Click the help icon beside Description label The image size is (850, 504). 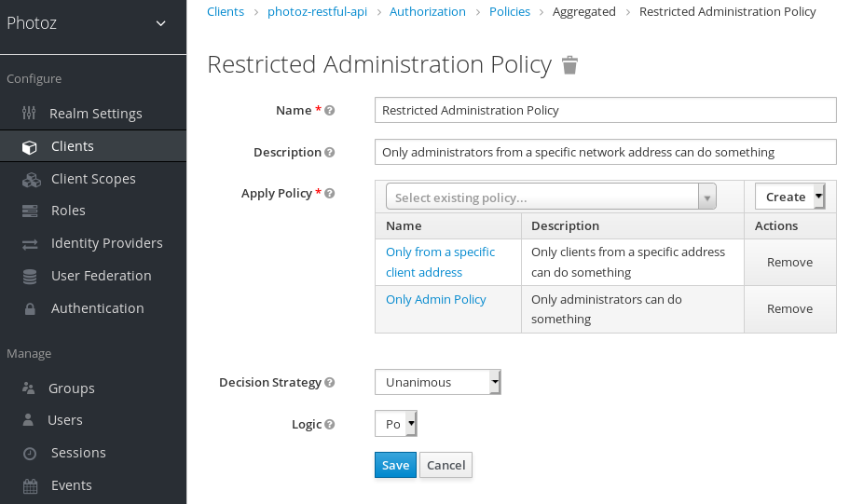tap(330, 153)
